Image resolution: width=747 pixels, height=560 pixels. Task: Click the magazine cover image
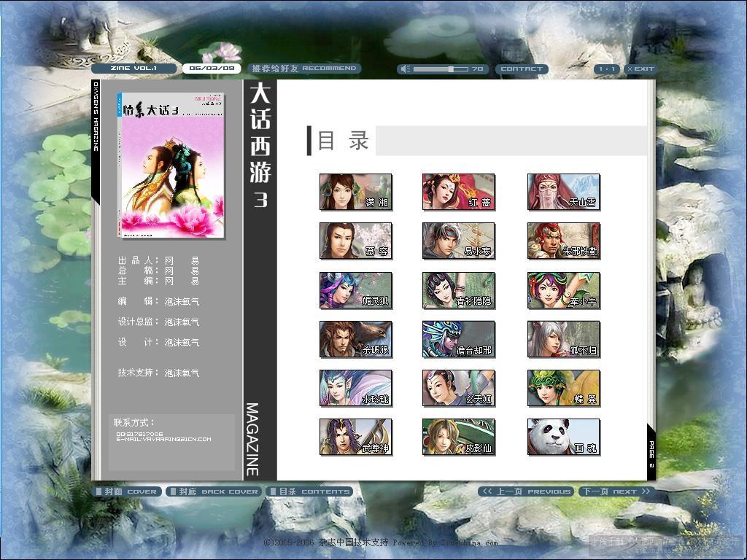pyautogui.click(x=171, y=165)
